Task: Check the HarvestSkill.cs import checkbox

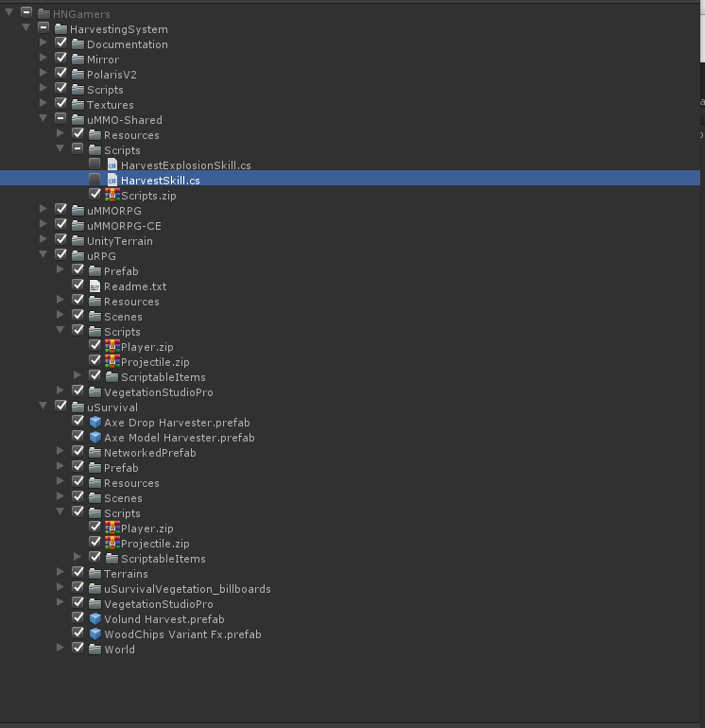Action: [95, 180]
